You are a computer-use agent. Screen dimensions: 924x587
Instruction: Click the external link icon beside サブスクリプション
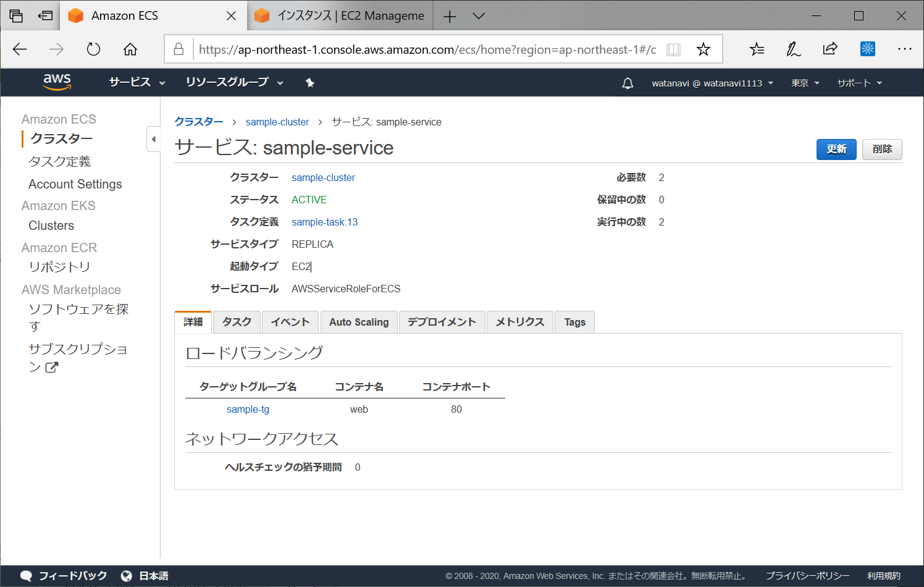[52, 367]
